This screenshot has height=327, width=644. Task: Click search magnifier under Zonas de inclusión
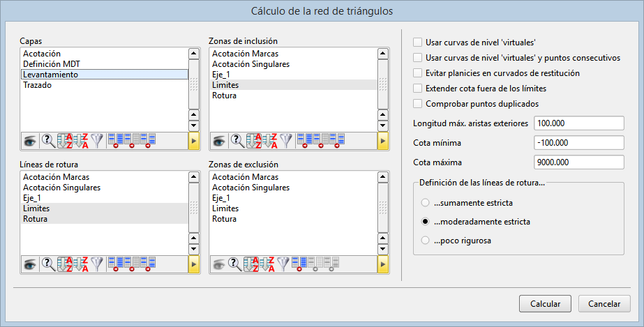(x=238, y=141)
